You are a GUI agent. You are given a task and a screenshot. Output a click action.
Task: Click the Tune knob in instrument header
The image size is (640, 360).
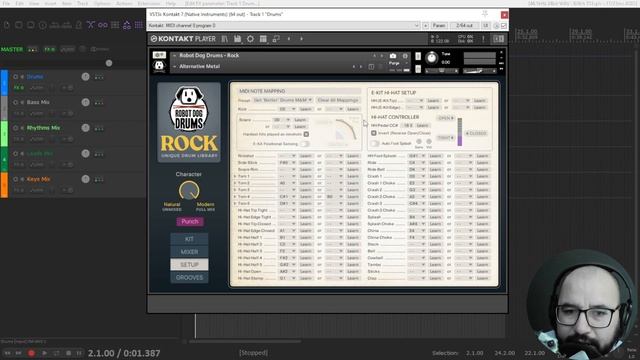click(x=431, y=58)
